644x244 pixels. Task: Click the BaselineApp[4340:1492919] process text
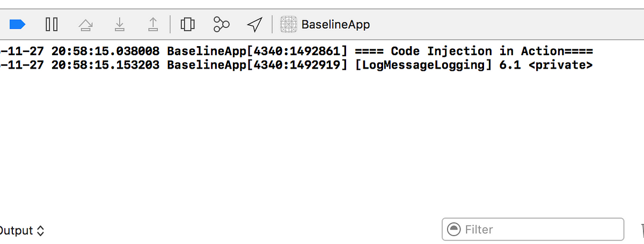click(258, 66)
